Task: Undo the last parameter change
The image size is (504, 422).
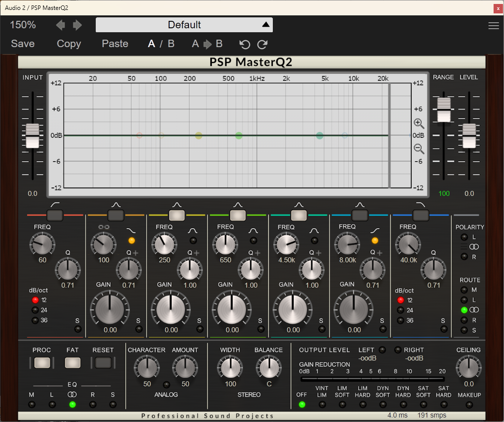Action: [x=245, y=44]
